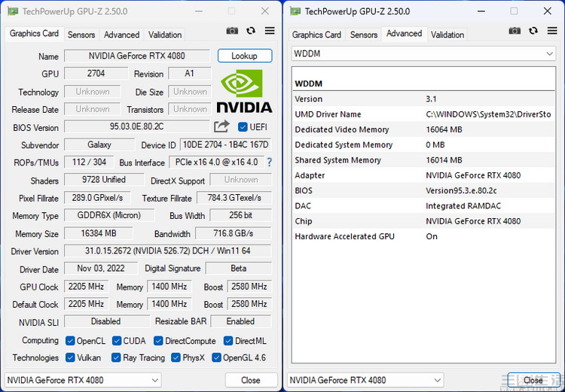Select Advanced tab in right window
This screenshot has width=565, height=392.
(x=405, y=33)
